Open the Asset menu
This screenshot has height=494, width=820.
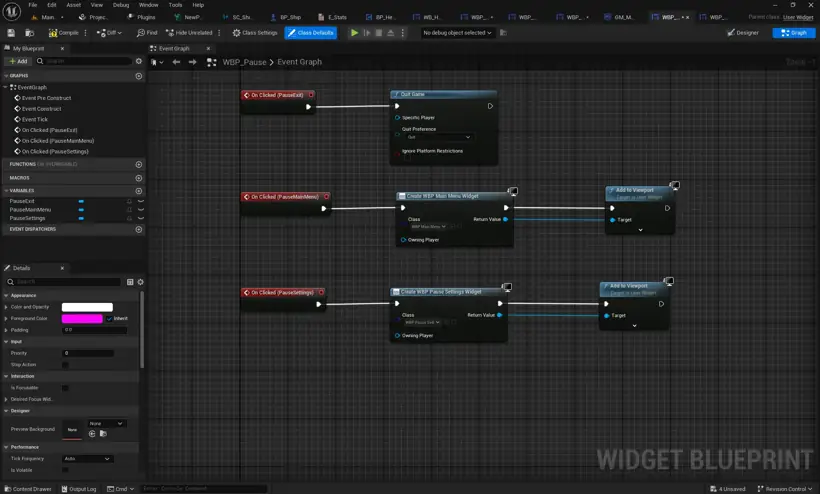click(74, 5)
